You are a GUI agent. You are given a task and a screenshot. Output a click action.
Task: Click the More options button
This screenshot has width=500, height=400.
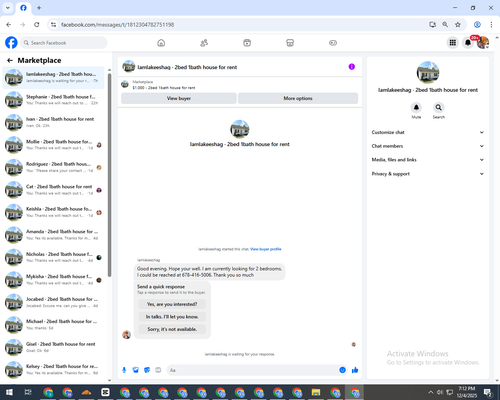[x=298, y=98]
